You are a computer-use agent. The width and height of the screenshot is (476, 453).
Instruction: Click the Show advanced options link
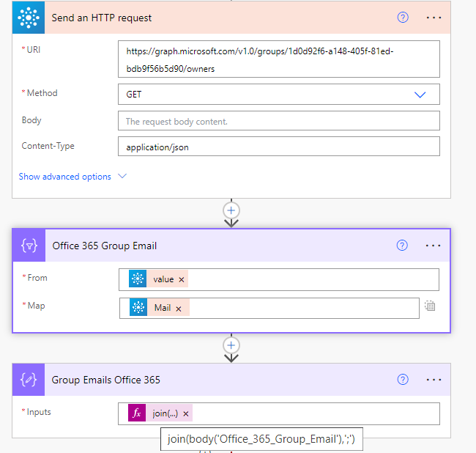tap(64, 177)
